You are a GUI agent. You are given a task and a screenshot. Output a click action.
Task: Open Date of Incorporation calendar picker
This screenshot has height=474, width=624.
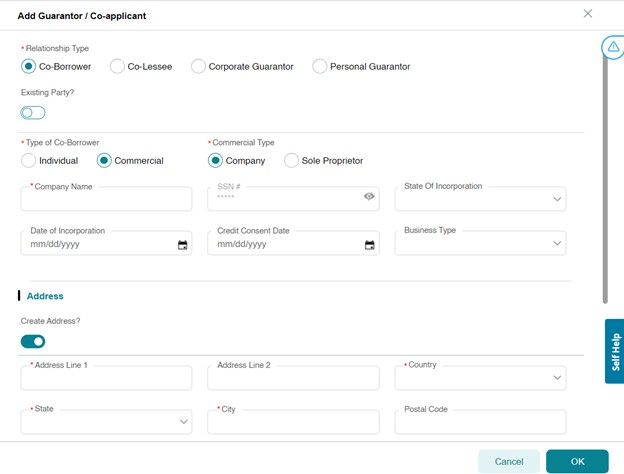tap(183, 245)
